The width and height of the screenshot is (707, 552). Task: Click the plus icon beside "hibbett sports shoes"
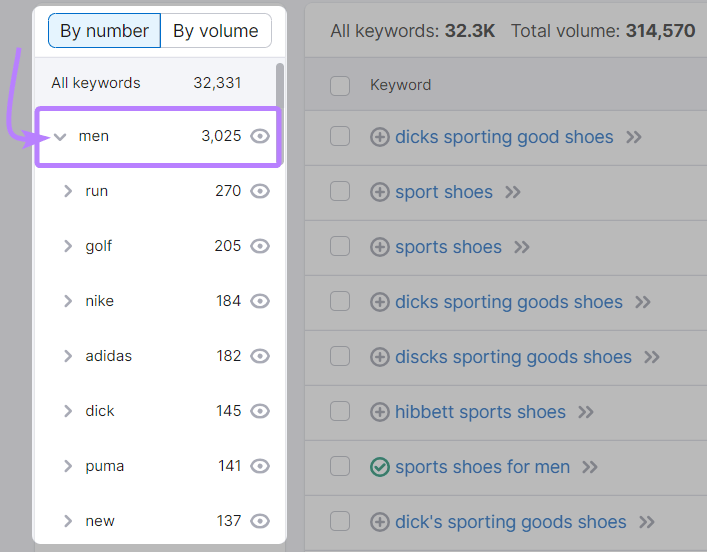coord(380,412)
